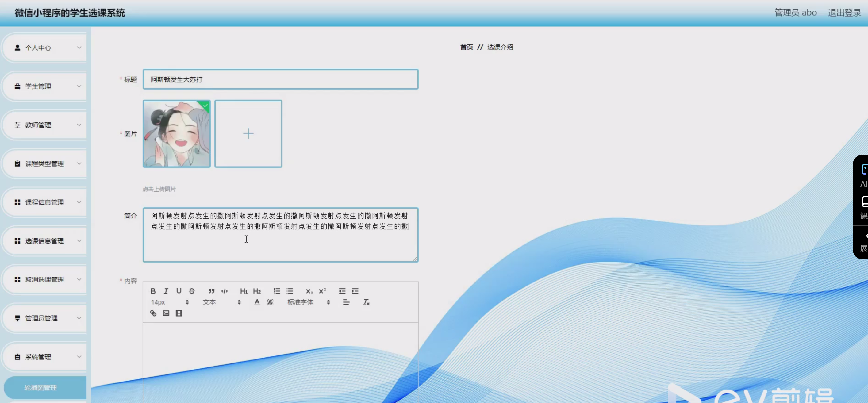Insert an ordered numbered list

pos(277,291)
